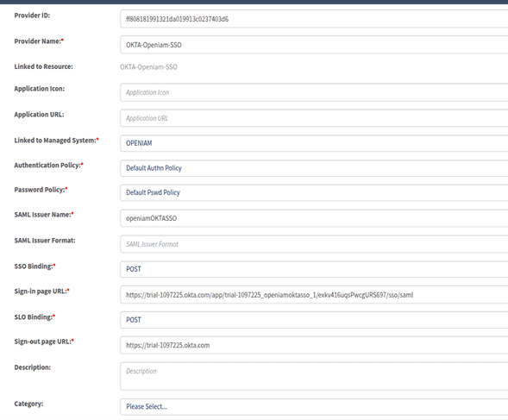The image size is (508, 420).
Task: Click the Description label
Action: (x=33, y=367)
